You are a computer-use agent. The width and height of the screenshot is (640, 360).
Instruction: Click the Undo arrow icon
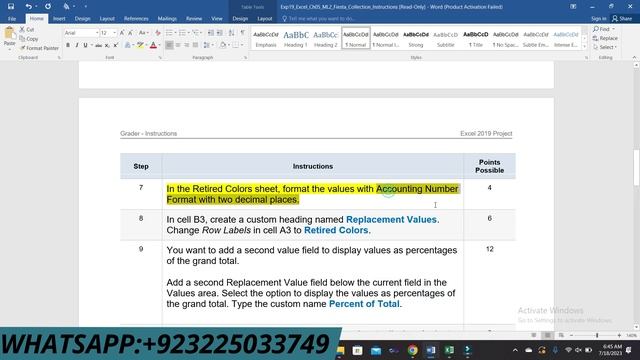pos(28,7)
